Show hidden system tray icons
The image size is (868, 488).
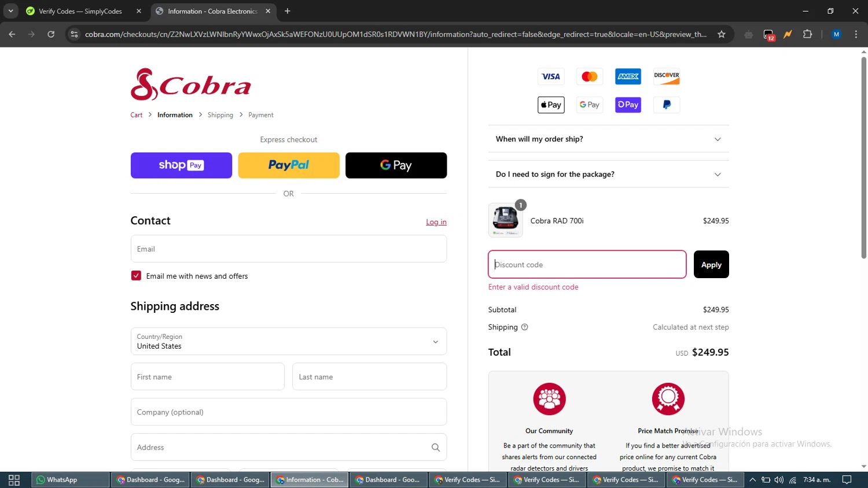click(752, 480)
